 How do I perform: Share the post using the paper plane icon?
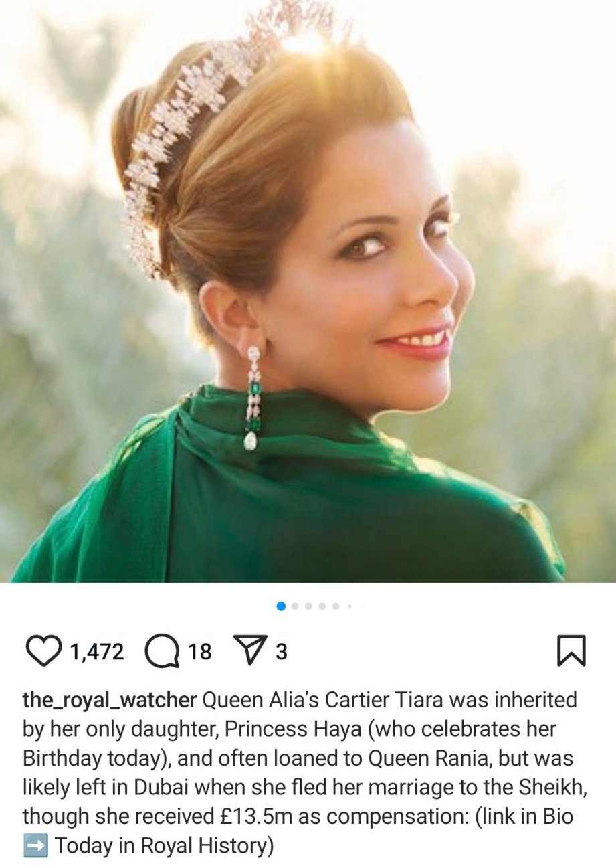click(248, 651)
